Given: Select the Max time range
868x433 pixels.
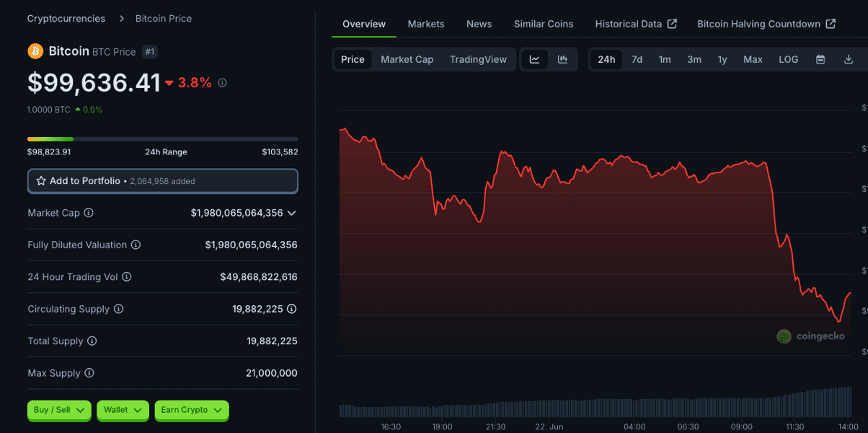Looking at the screenshot, I should [753, 59].
